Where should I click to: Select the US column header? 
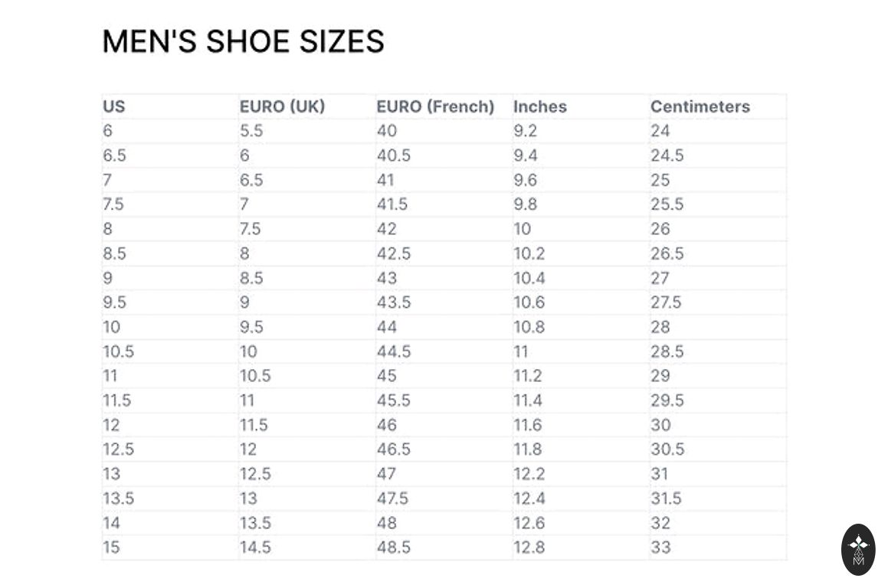pos(114,106)
